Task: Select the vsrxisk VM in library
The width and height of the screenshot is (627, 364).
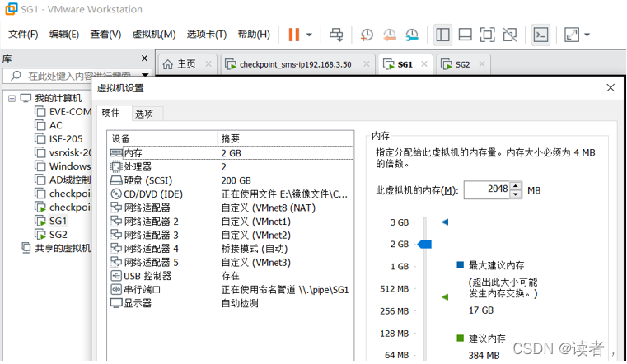Action: coord(63,152)
